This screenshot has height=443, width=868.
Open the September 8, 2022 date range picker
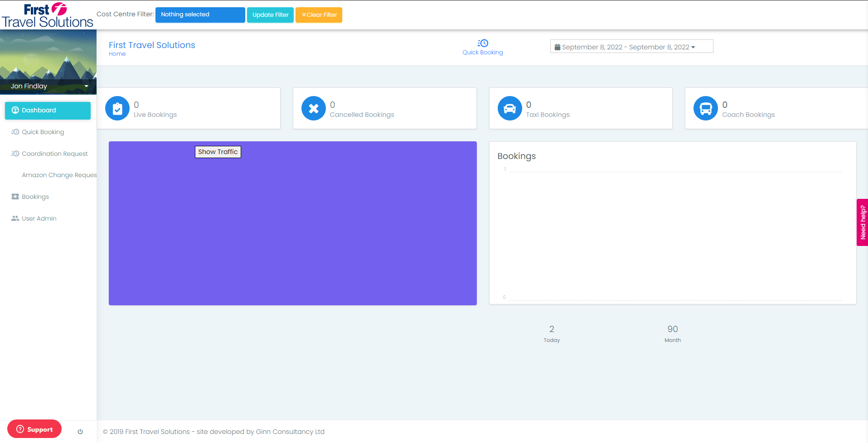(x=631, y=47)
